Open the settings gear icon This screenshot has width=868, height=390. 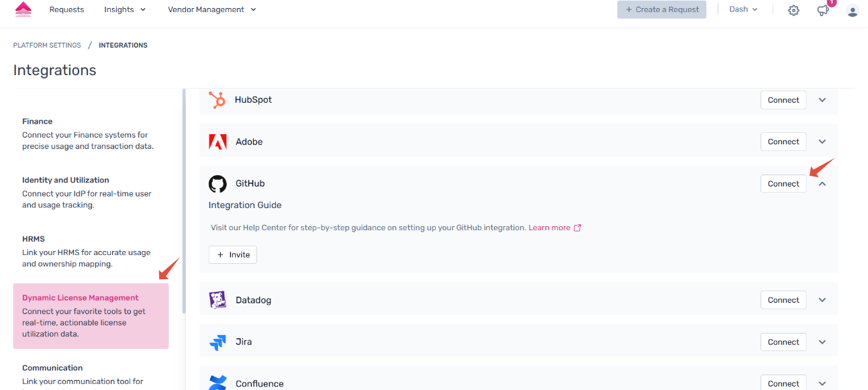(x=793, y=10)
